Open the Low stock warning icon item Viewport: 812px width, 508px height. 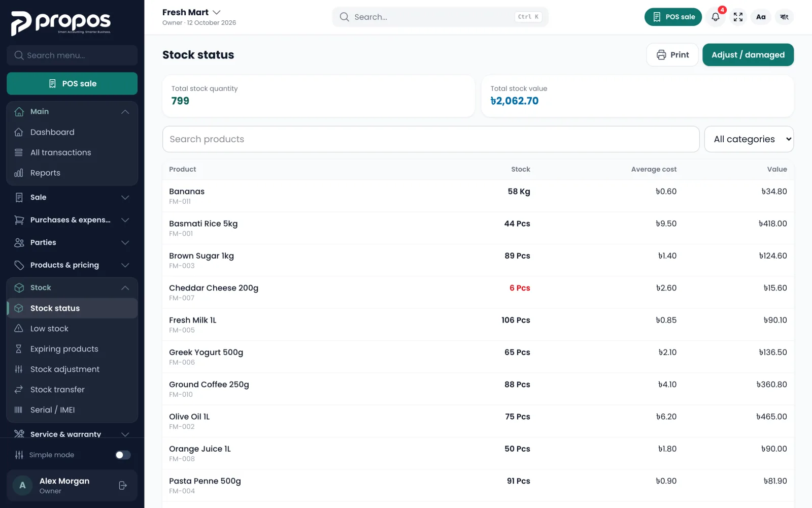point(72,329)
